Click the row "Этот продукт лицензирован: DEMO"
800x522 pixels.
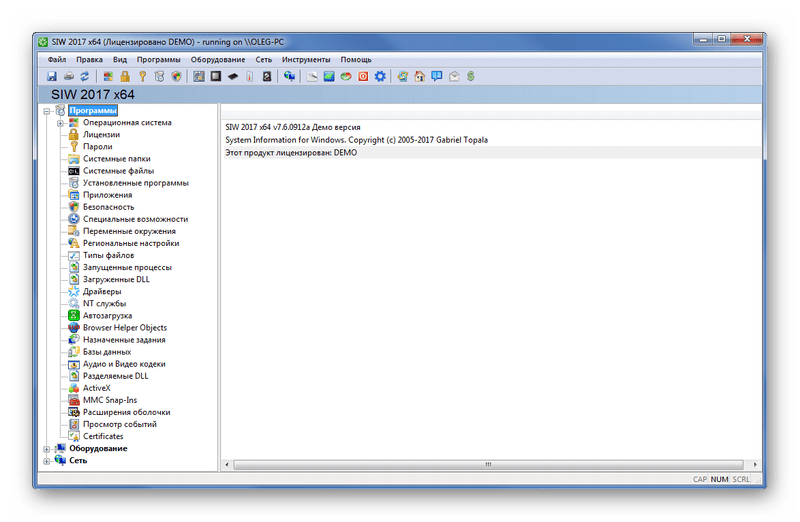coord(492,153)
